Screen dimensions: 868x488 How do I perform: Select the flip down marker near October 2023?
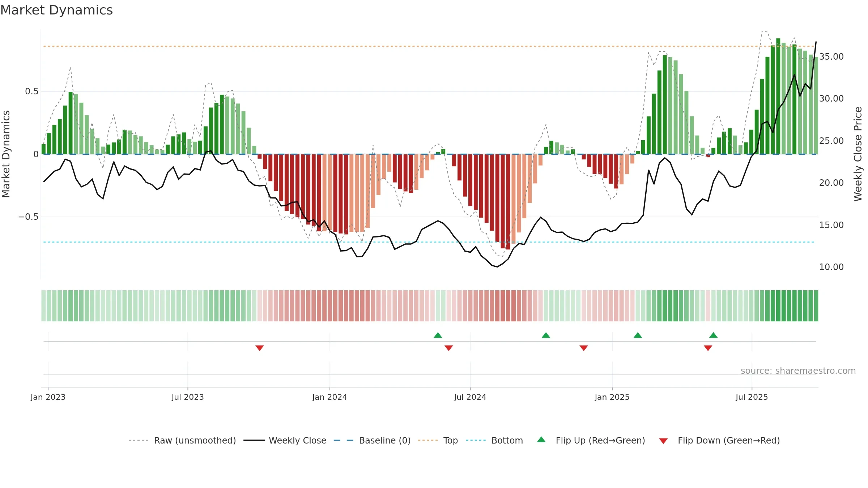pos(260,348)
